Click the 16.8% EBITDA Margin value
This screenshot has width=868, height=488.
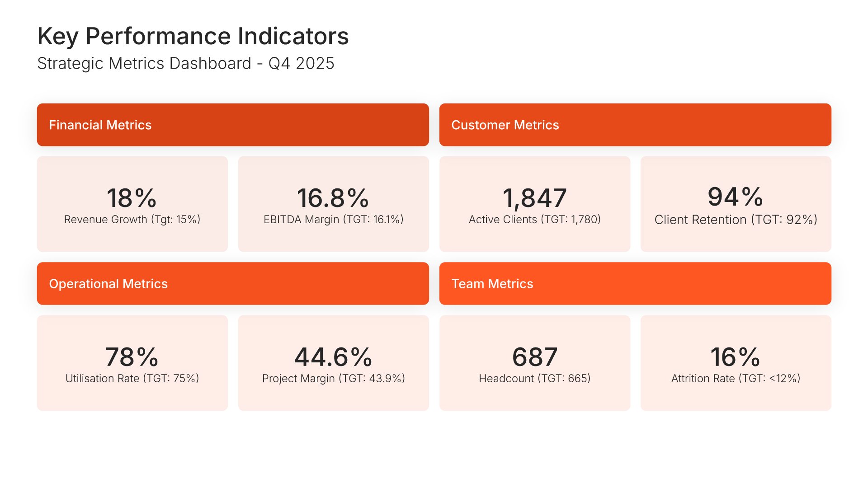coord(333,197)
